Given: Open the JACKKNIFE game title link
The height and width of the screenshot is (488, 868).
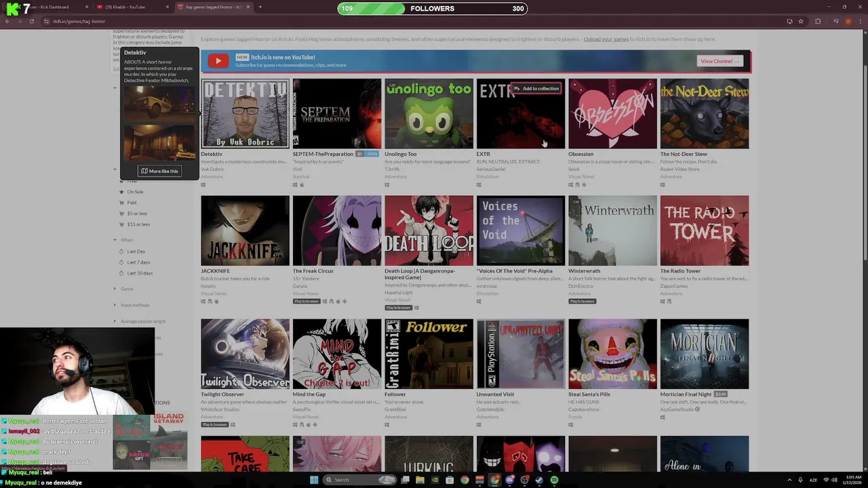Looking at the screenshot, I should [215, 271].
